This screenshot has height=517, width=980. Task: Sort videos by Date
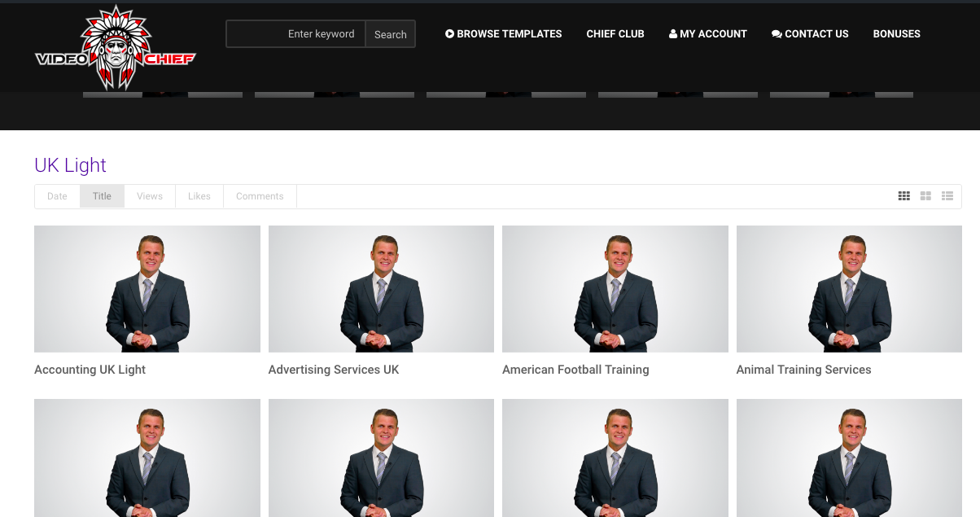click(57, 196)
